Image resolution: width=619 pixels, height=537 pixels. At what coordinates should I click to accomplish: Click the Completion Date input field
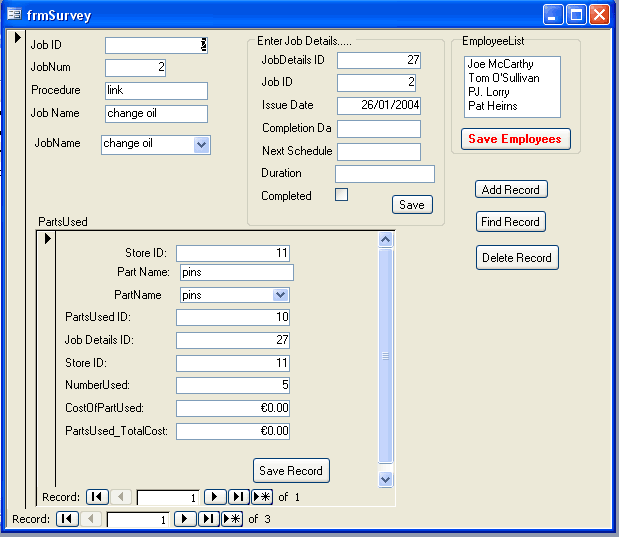pos(378,129)
